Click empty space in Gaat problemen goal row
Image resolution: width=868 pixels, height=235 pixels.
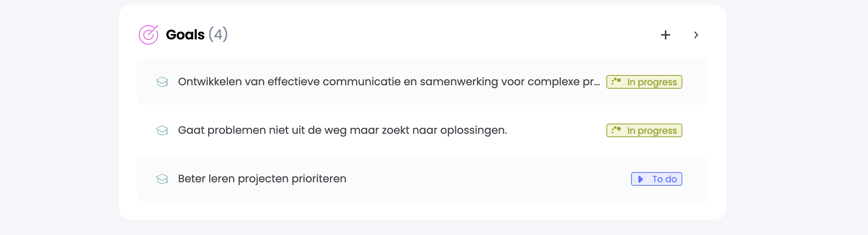pos(554,130)
